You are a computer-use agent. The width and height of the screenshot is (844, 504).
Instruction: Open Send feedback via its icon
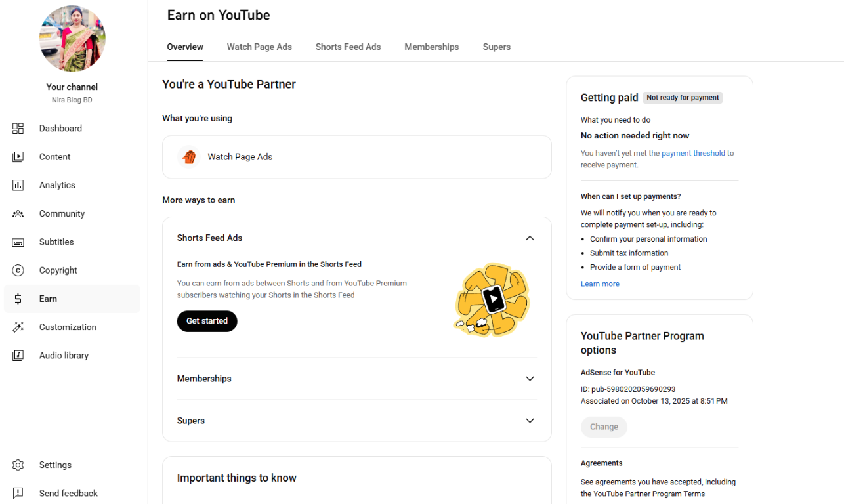pos(18,493)
